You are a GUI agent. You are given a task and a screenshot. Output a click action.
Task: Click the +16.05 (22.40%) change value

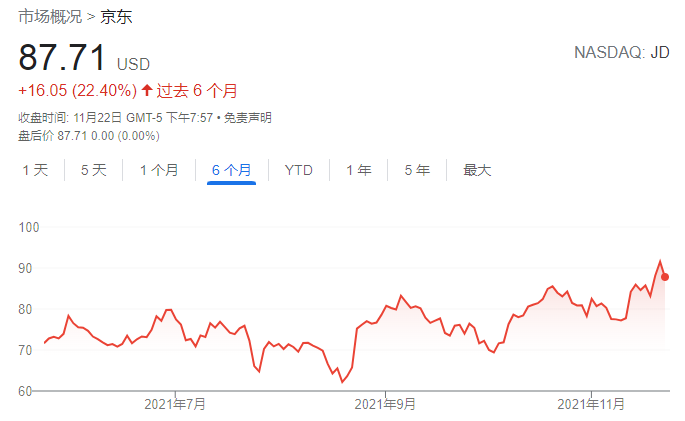pos(77,90)
